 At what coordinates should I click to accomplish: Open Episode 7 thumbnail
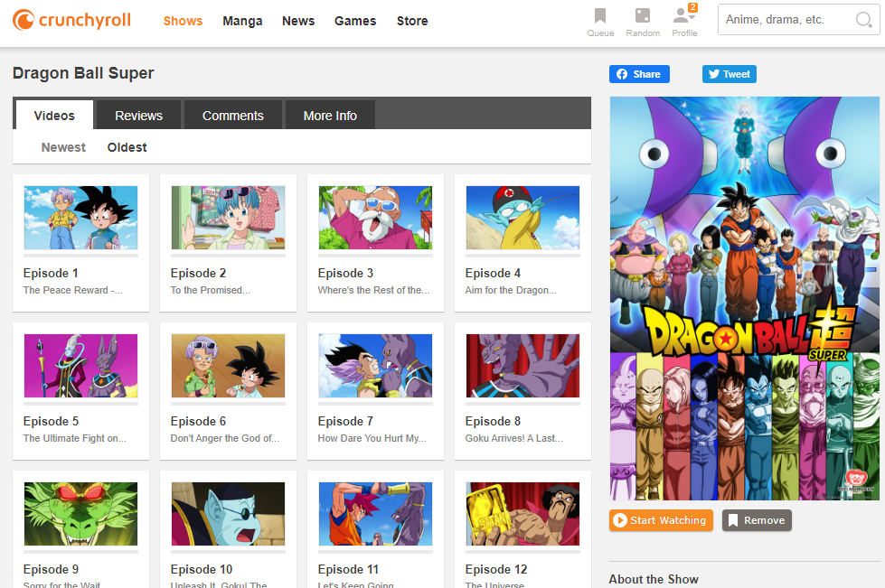(x=375, y=366)
